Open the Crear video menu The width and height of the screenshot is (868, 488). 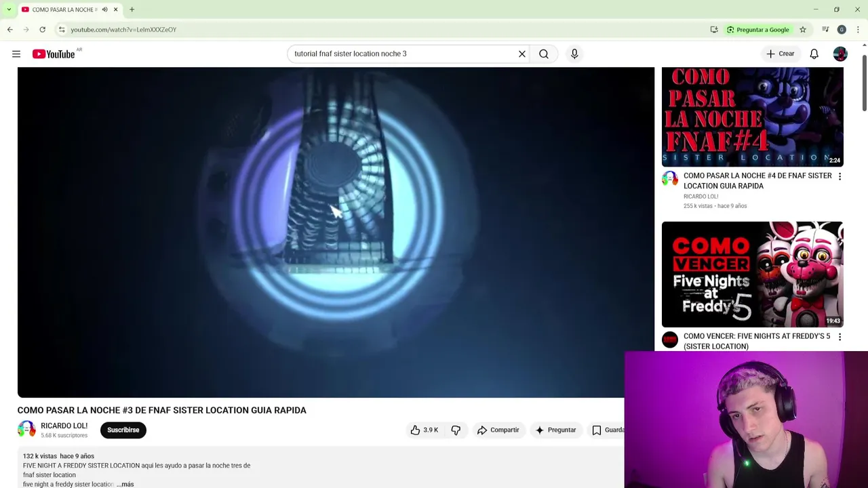pos(781,54)
